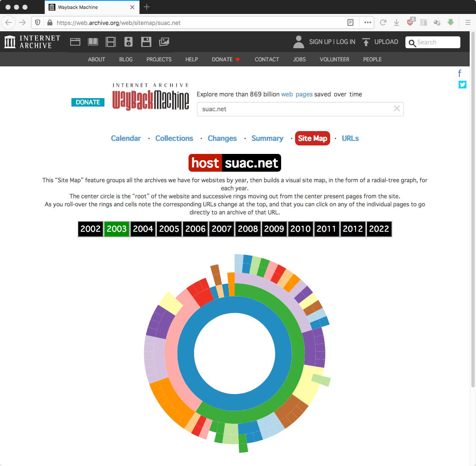Clear the suac.net search field
The image size is (476, 466).
(x=397, y=108)
